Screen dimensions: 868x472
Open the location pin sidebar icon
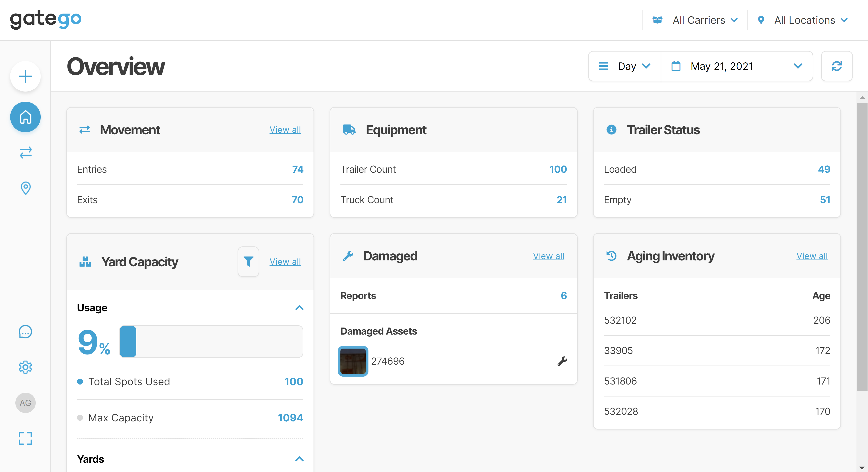(25, 188)
